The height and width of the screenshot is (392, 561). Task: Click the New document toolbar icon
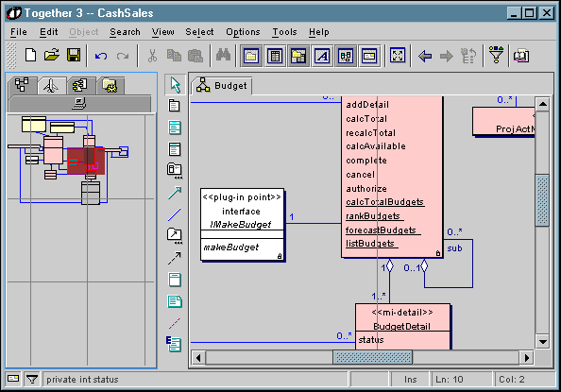[x=31, y=56]
